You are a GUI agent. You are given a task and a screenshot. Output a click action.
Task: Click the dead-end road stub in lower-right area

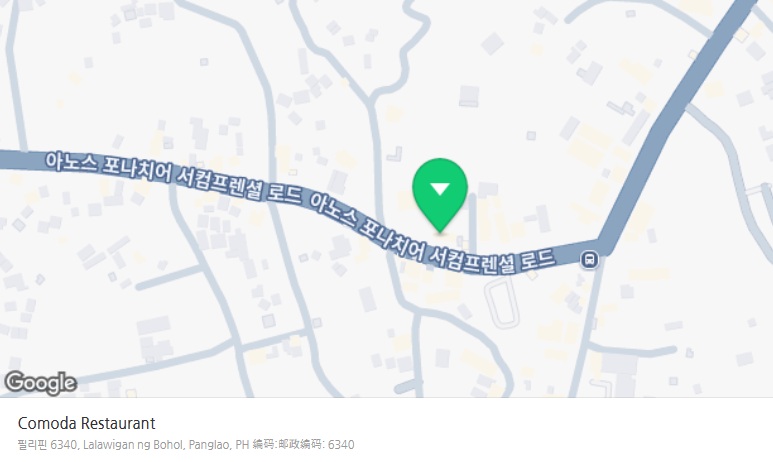tap(632, 349)
